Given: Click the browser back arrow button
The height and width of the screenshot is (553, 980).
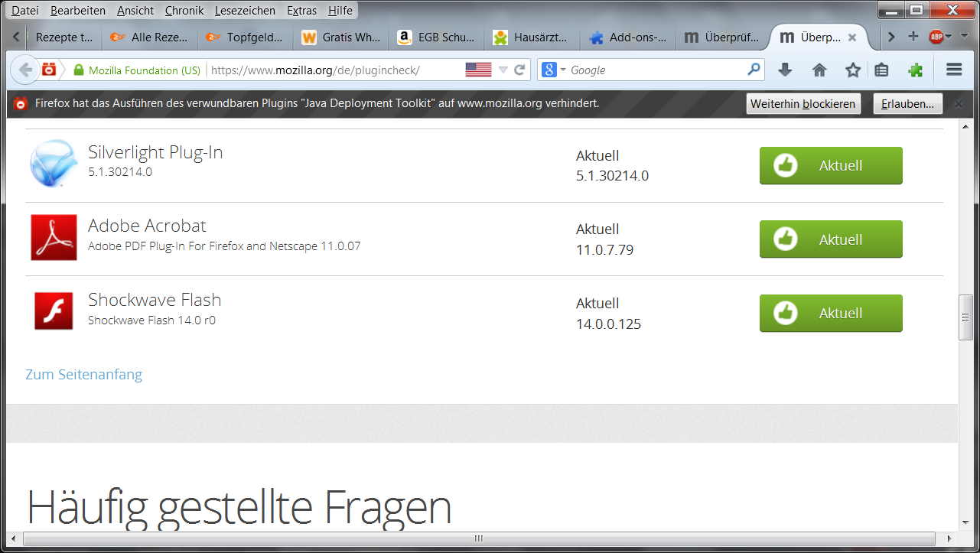Looking at the screenshot, I should [25, 70].
